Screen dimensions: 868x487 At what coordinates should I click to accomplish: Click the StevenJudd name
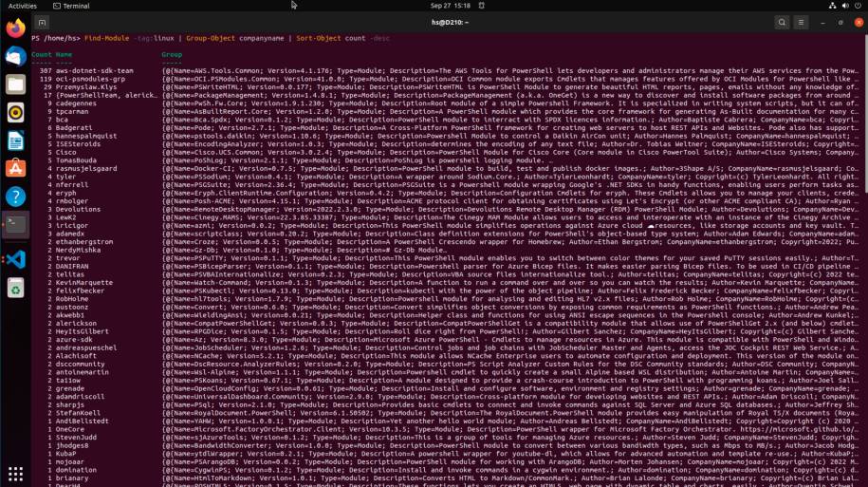click(x=76, y=437)
